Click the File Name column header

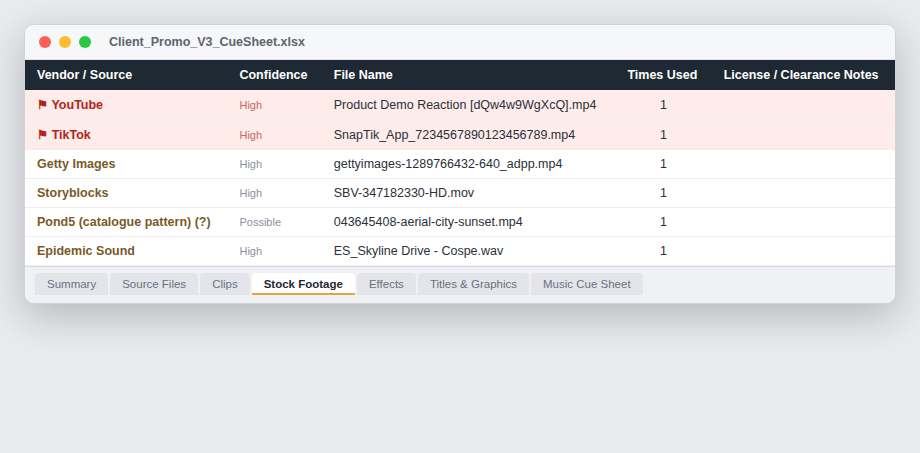point(363,75)
